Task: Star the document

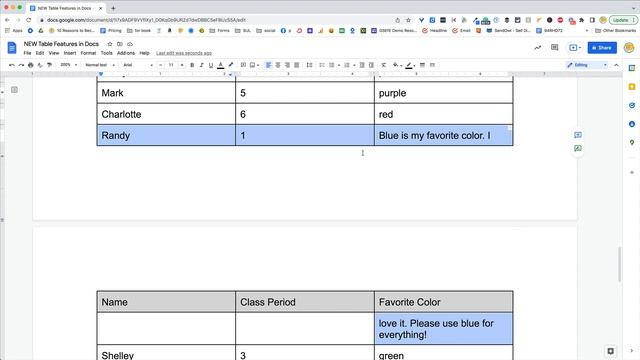Action: click(110, 44)
